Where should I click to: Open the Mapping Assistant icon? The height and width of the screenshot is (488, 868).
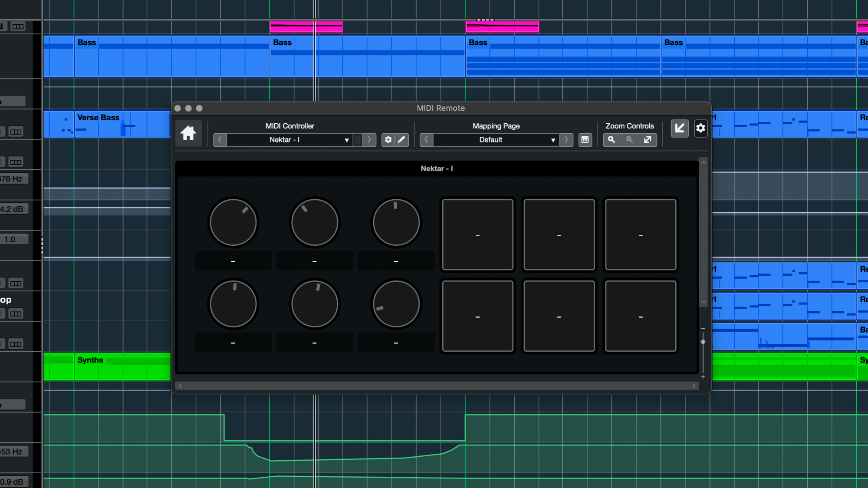click(x=585, y=140)
